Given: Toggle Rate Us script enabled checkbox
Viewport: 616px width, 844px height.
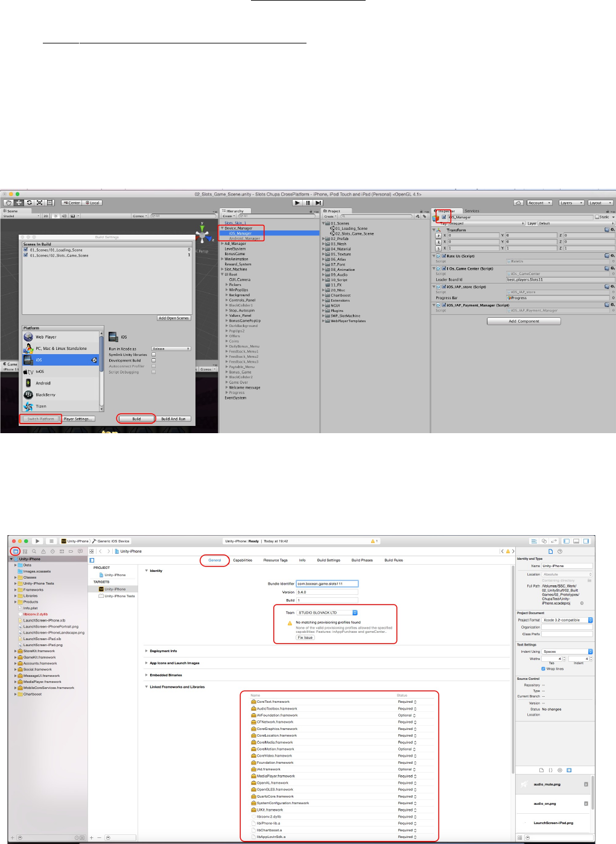Looking at the screenshot, I should point(443,256).
